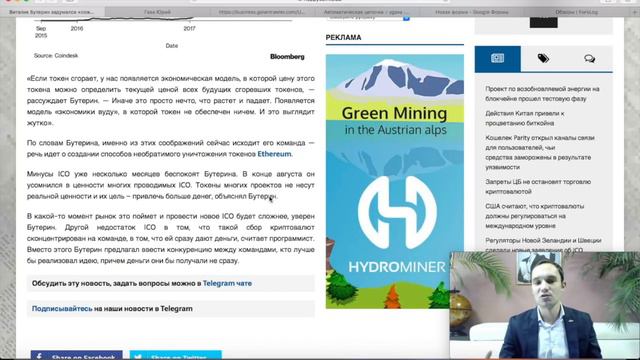Click the Bloomberg logo under the chart
640x360 pixels.
click(287, 57)
